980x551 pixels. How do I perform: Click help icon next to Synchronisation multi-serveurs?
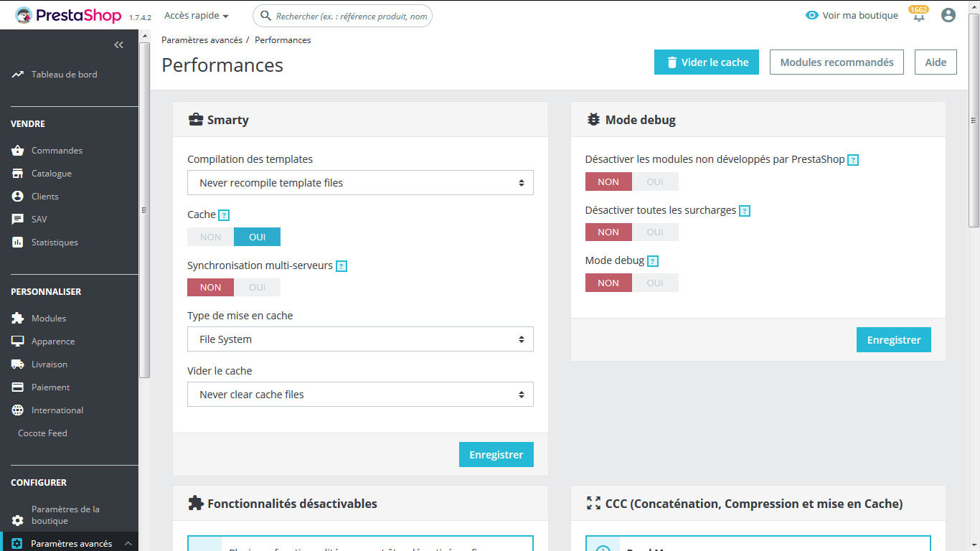[x=341, y=266]
